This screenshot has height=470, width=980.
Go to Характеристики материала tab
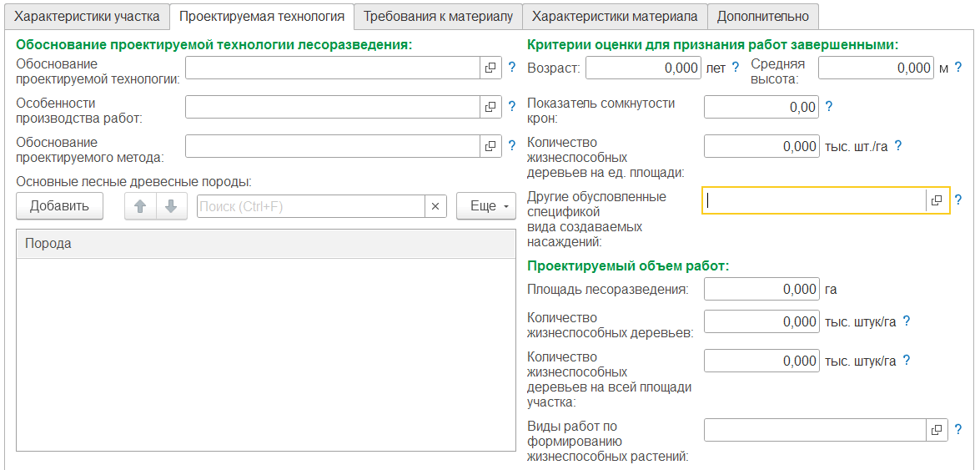(615, 16)
